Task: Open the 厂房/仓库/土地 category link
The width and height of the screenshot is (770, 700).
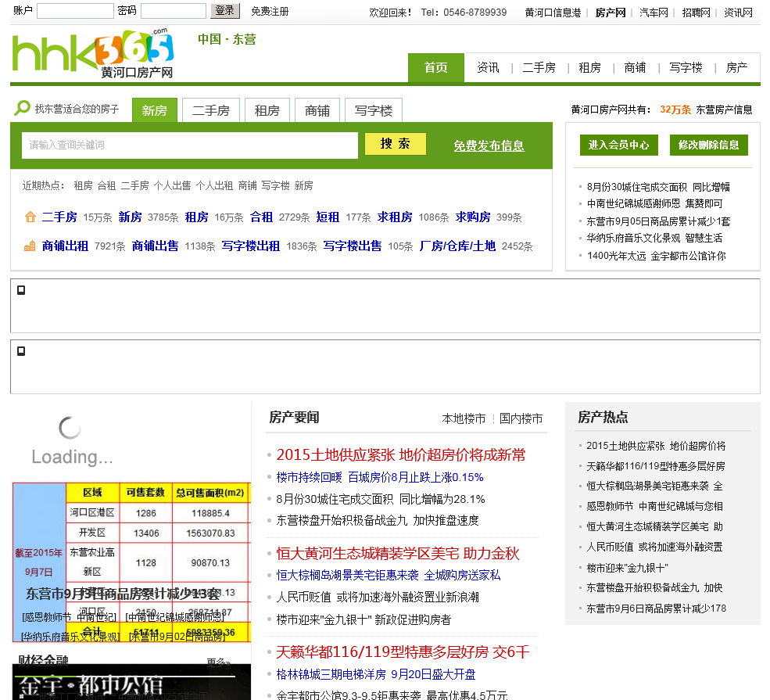Action: (457, 246)
